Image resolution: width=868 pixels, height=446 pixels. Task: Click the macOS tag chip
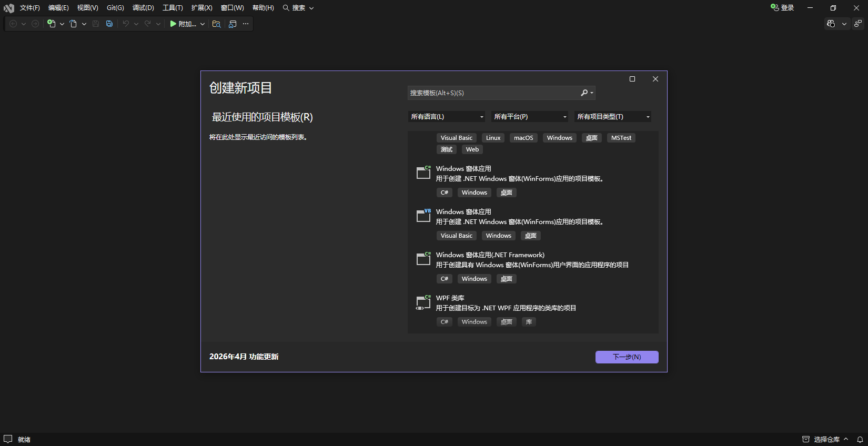point(523,138)
